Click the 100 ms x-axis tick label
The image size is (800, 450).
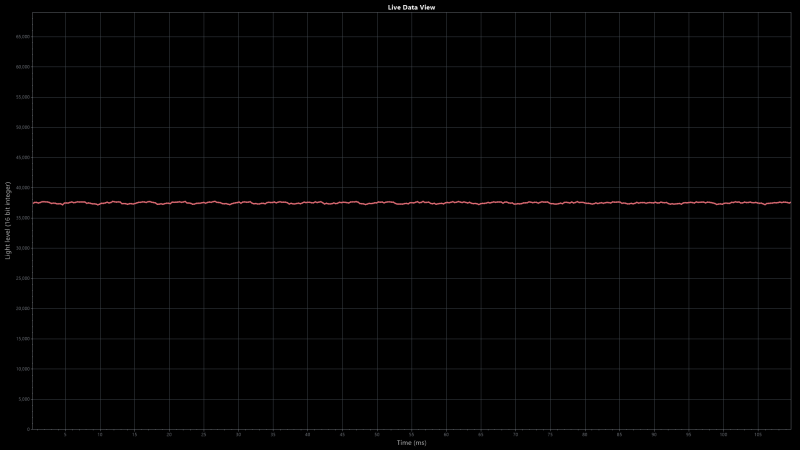723,435
